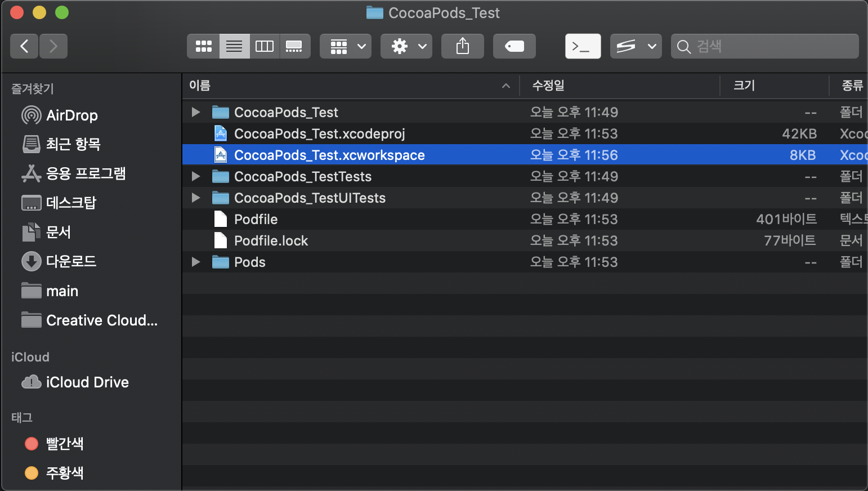This screenshot has width=868, height=491.
Task: Click the 문서 documents icon
Action: point(31,232)
